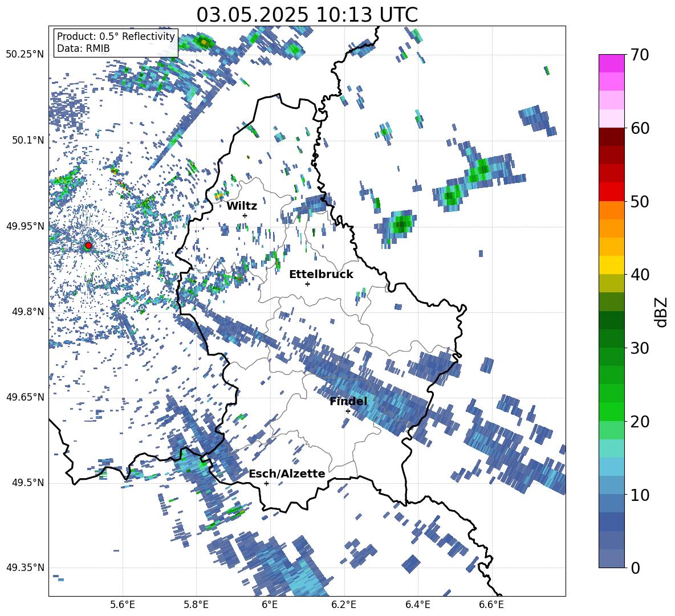The width and height of the screenshot is (675, 616).
Task: Click the Wiltz cross marker
Action: (245, 215)
